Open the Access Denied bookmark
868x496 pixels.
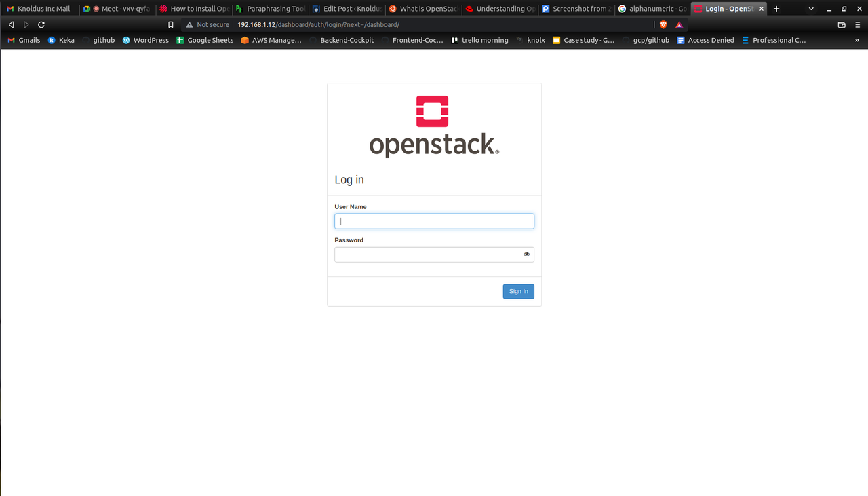(x=705, y=40)
